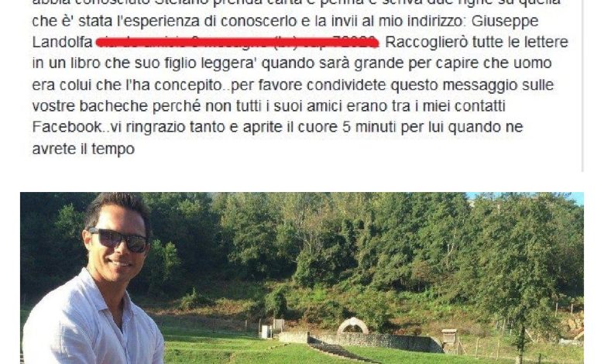Click the words "avrete il tempo"
The width and height of the screenshot is (604, 364).
coord(83,149)
